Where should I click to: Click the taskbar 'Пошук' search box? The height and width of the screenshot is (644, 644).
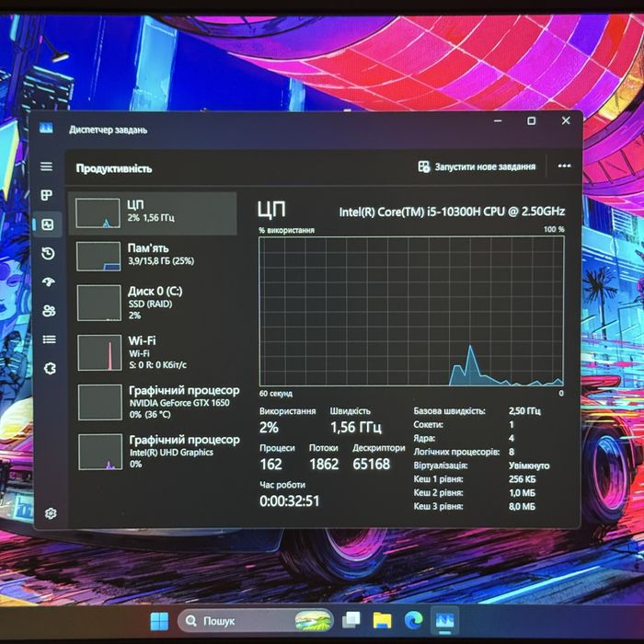click(x=255, y=621)
